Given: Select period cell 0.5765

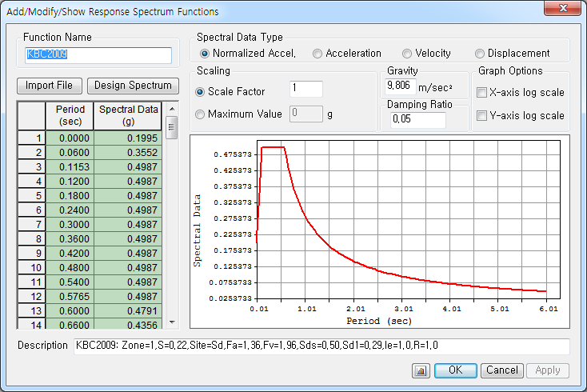Looking at the screenshot, I should point(70,297).
